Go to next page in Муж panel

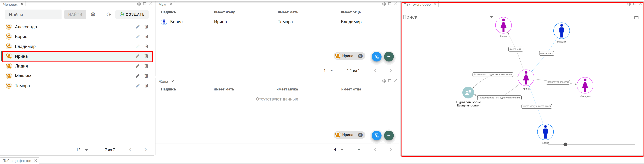[391, 71]
